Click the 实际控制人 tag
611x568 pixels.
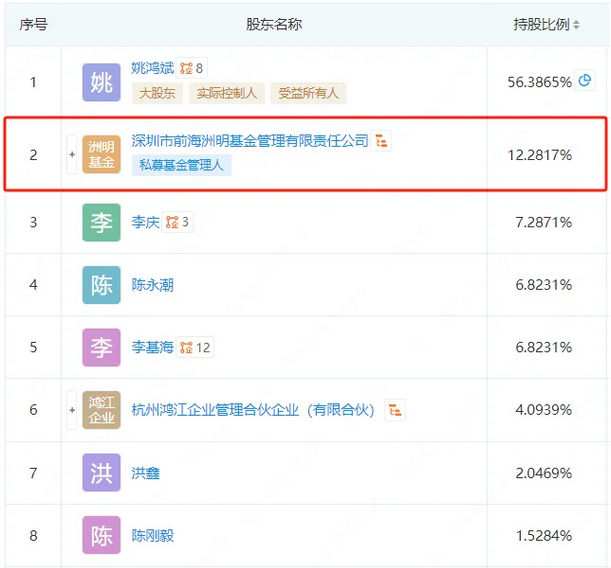pos(226,93)
